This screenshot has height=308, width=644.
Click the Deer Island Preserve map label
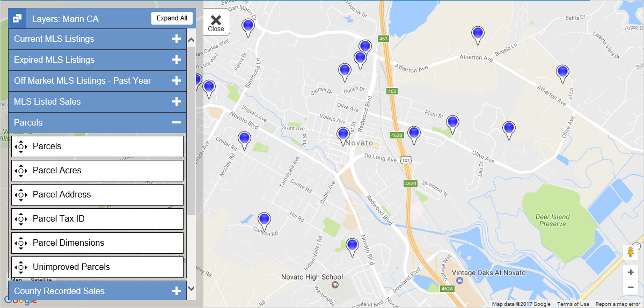(x=553, y=221)
